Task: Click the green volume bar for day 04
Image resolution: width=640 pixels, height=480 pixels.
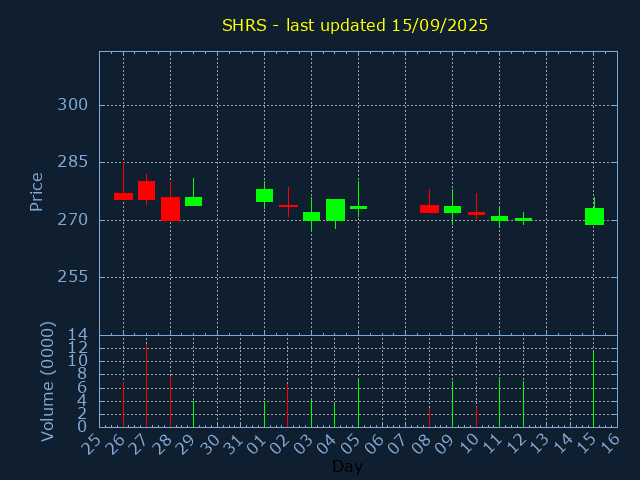Action: coord(335,415)
